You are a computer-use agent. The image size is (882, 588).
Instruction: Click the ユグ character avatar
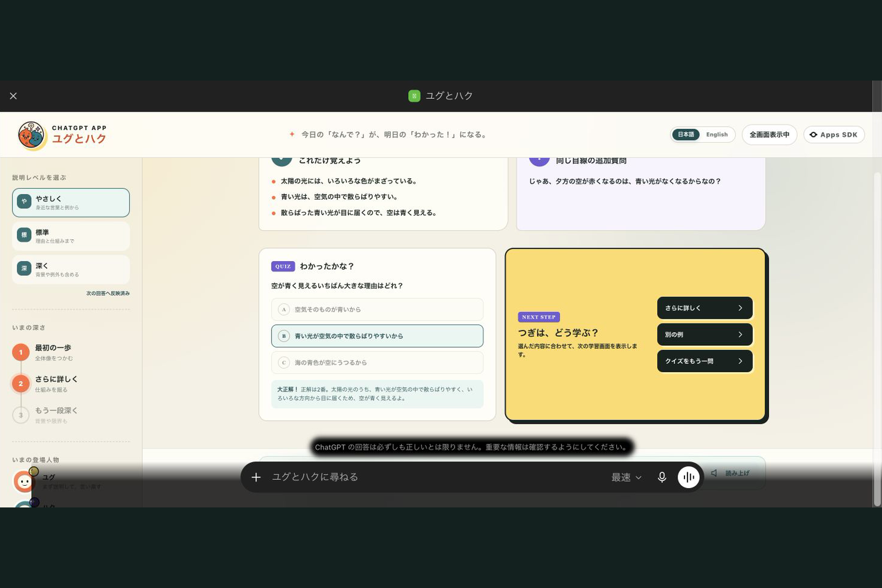[x=24, y=482]
